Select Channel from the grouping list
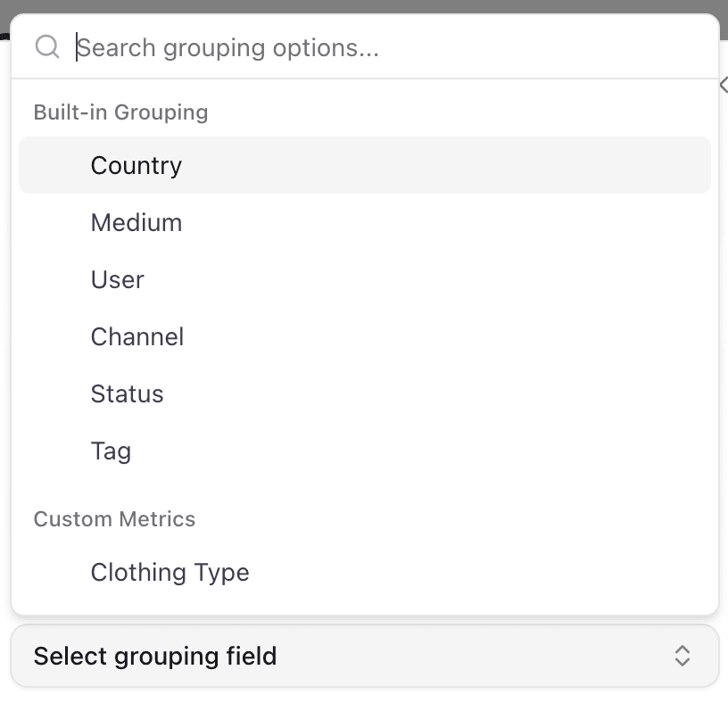728x703 pixels. 136,336
